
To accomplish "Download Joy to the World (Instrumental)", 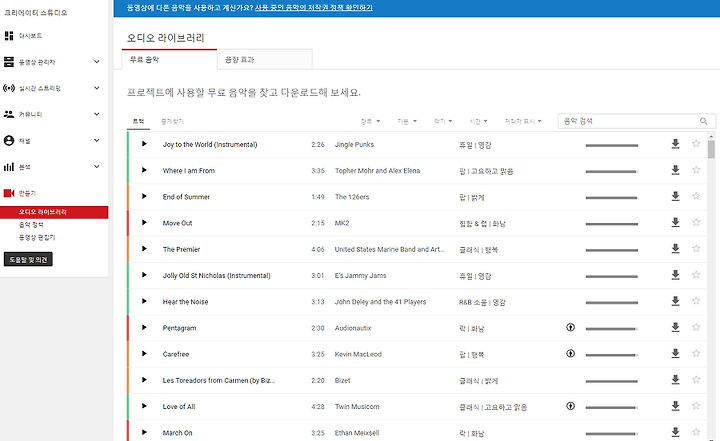I will [675, 144].
